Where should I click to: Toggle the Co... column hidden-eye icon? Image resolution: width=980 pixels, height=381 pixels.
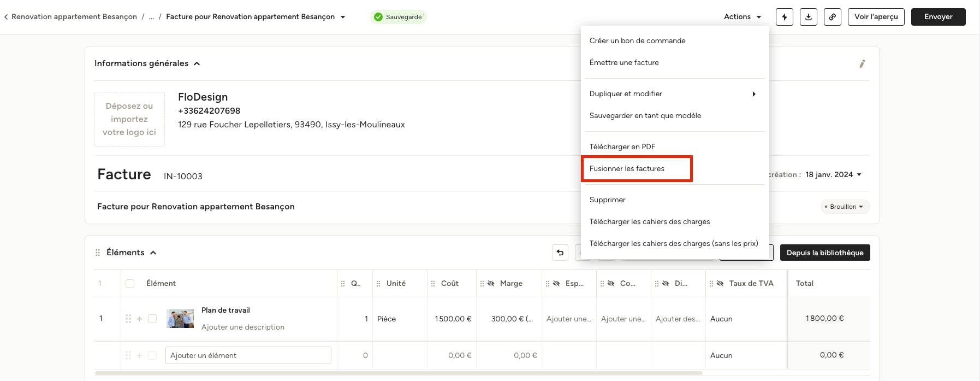(611, 284)
